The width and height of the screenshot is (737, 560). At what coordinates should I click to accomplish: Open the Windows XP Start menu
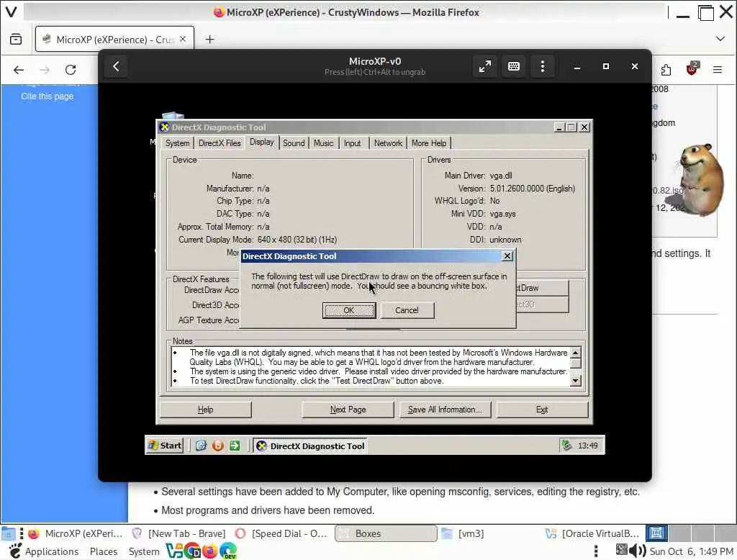click(x=165, y=446)
